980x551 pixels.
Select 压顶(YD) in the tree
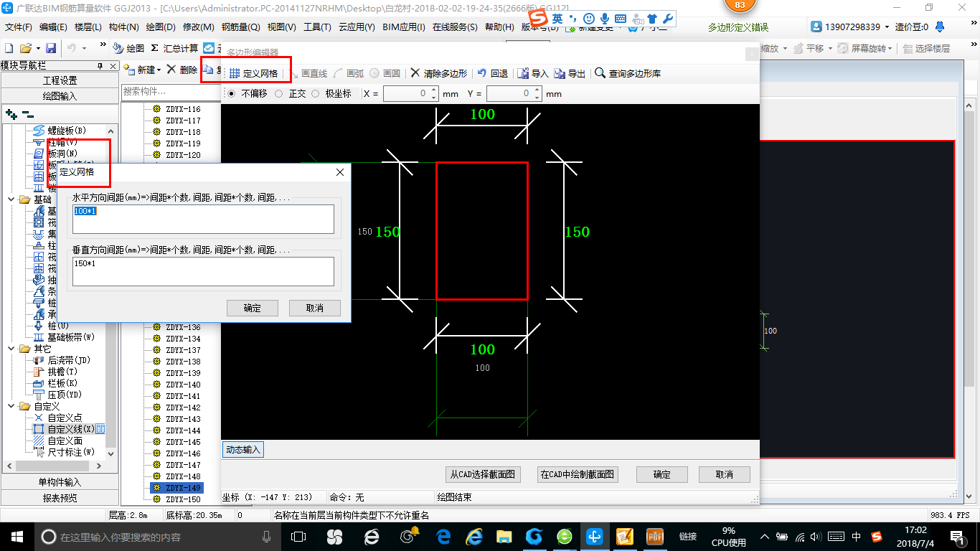coord(57,395)
